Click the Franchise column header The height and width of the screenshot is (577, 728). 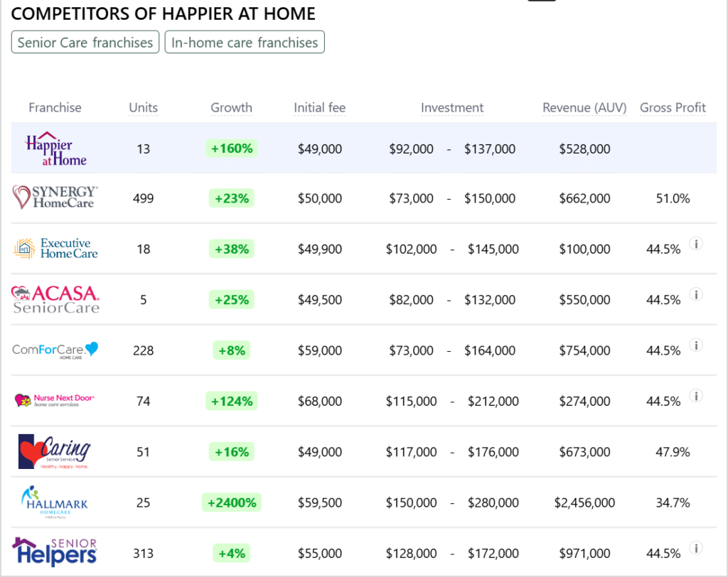(55, 107)
